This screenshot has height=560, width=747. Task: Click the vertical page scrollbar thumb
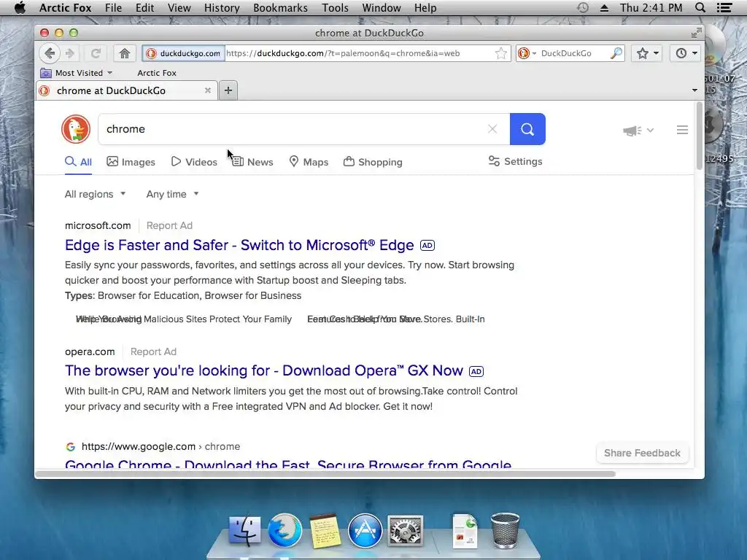tap(699, 136)
